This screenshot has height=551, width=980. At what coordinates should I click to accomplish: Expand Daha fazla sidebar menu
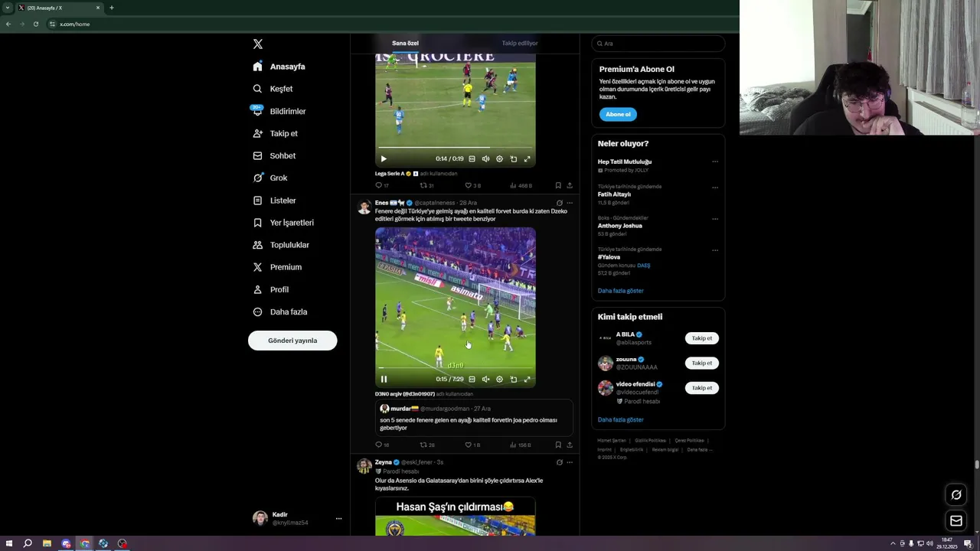click(x=280, y=311)
